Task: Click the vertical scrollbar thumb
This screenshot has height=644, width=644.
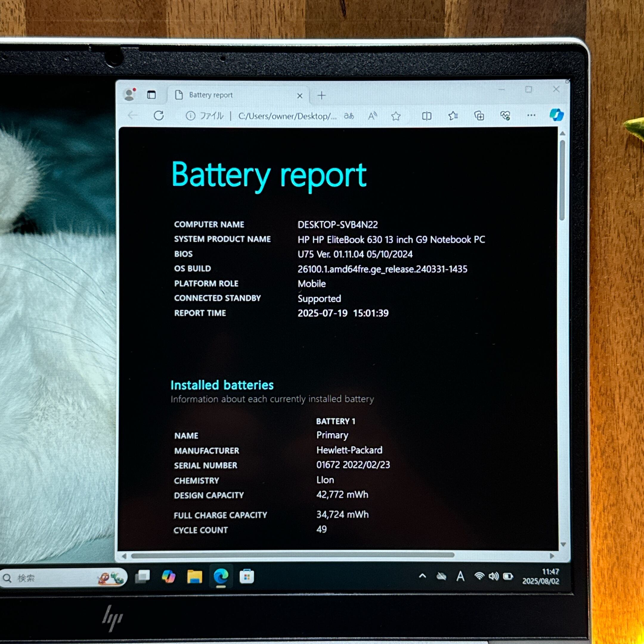Action: (x=562, y=180)
